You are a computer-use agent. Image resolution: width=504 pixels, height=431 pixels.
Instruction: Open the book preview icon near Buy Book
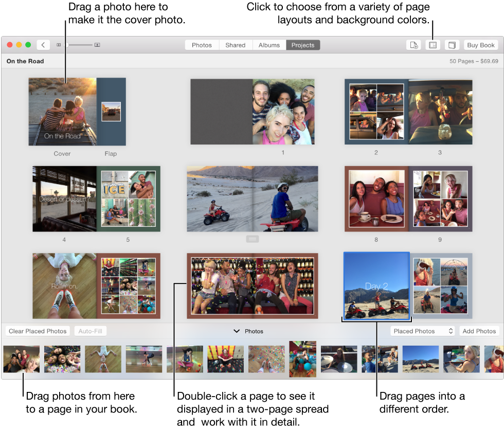(452, 45)
